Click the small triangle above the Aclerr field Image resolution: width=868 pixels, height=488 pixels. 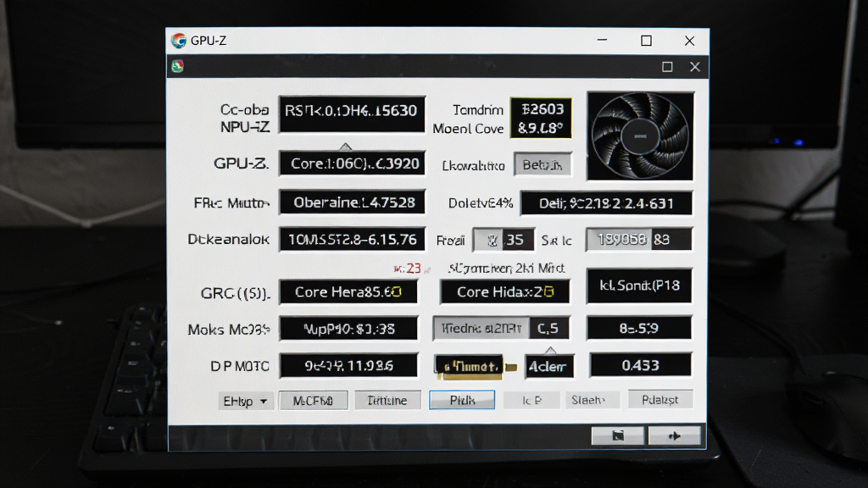tap(550, 350)
